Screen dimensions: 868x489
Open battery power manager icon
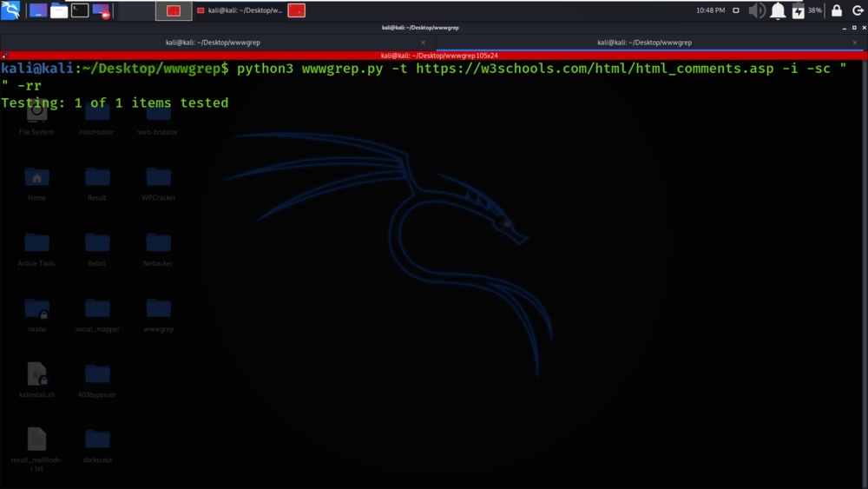click(798, 10)
